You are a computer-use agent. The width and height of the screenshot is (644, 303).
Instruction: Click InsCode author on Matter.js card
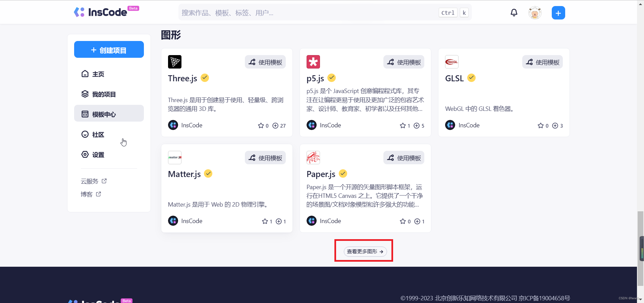(x=185, y=221)
